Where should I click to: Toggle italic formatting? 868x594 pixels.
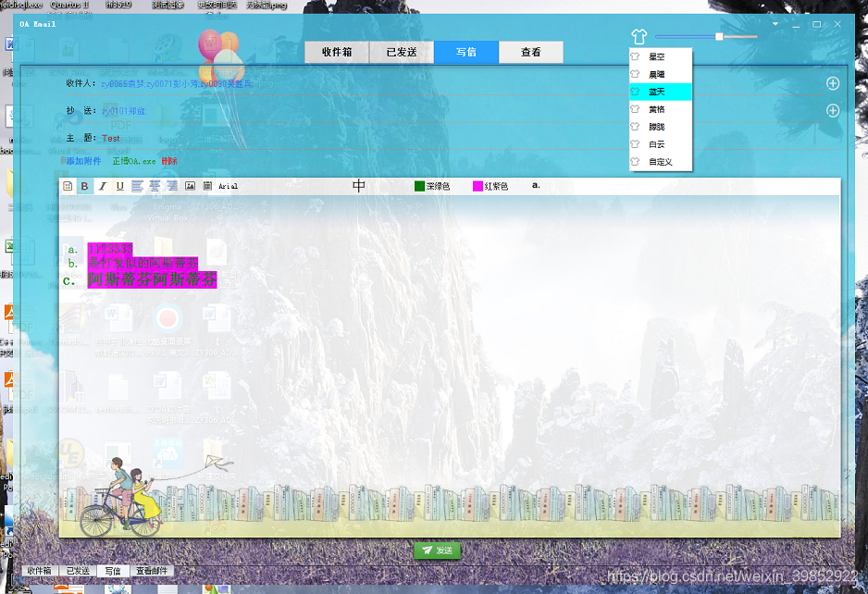coord(103,186)
